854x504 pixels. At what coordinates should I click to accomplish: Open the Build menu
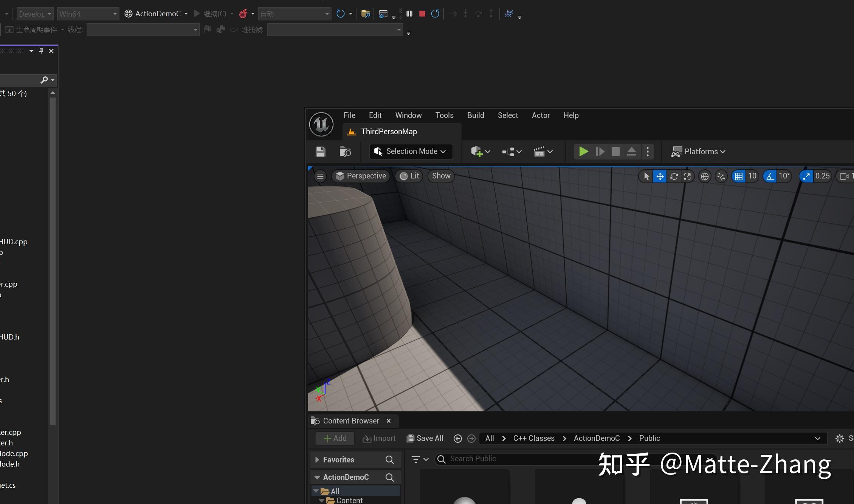pyautogui.click(x=476, y=115)
